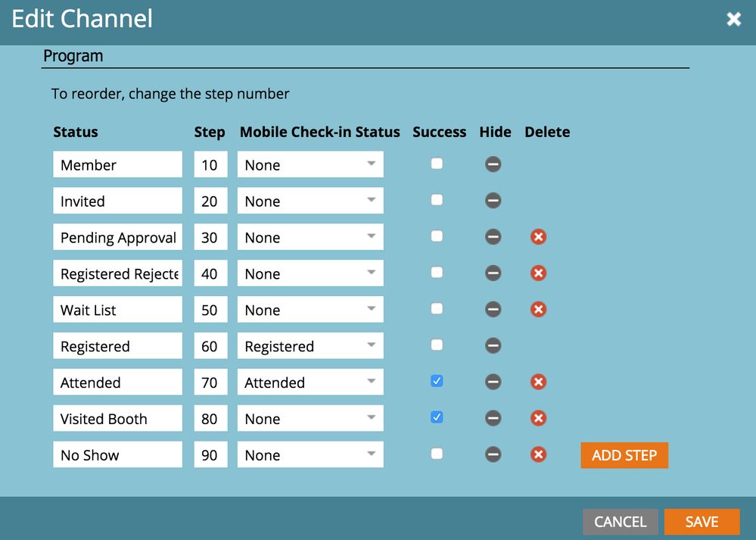Remove the Wait List status
Screen dimensions: 756x540
pos(538,309)
